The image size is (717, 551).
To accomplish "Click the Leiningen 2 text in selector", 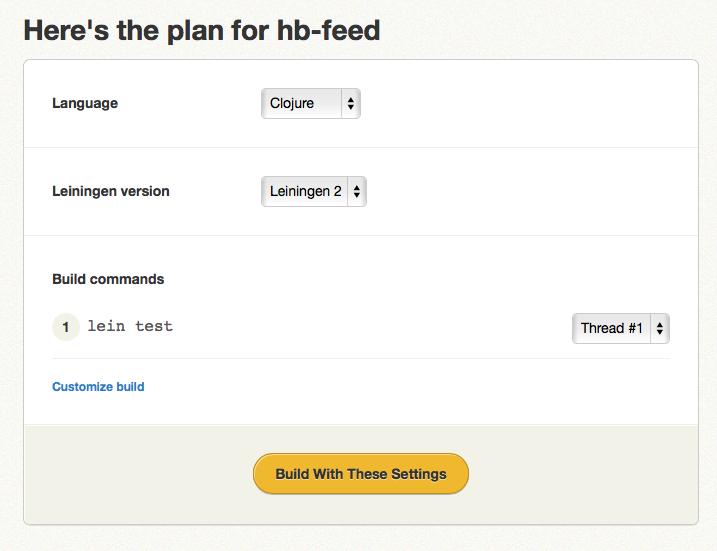I will (x=305, y=191).
